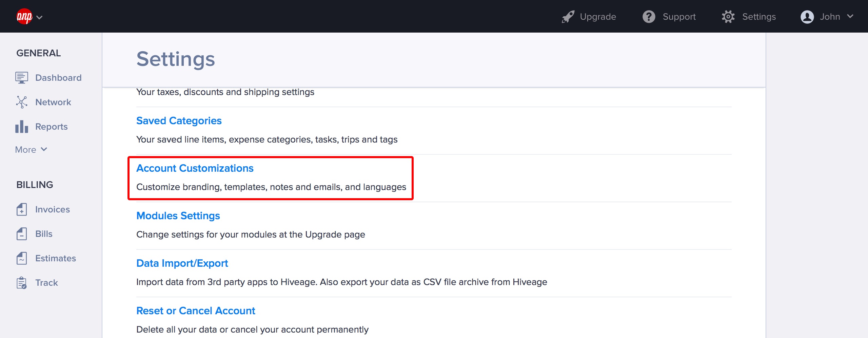Open the Account Customizations link
868x338 pixels.
point(195,168)
